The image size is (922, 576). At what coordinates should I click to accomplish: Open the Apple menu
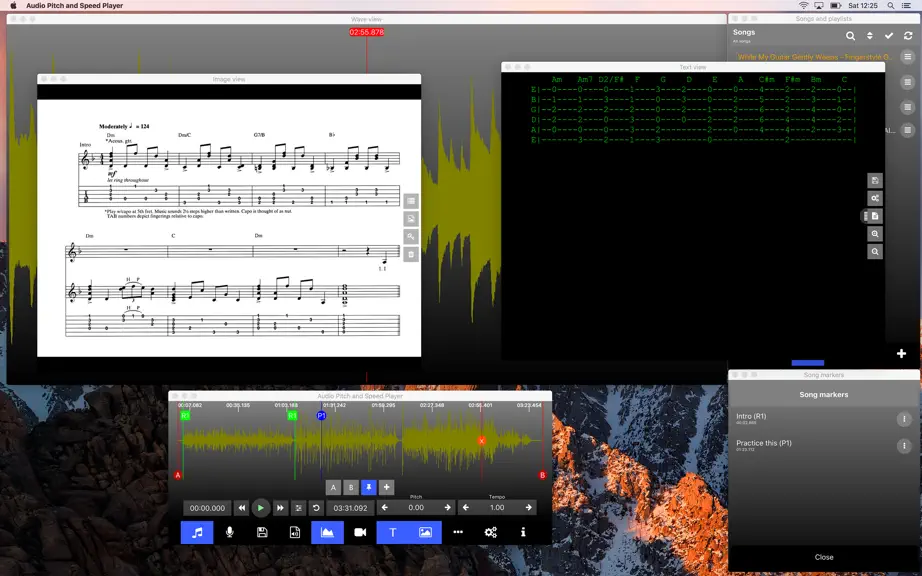coord(13,5)
